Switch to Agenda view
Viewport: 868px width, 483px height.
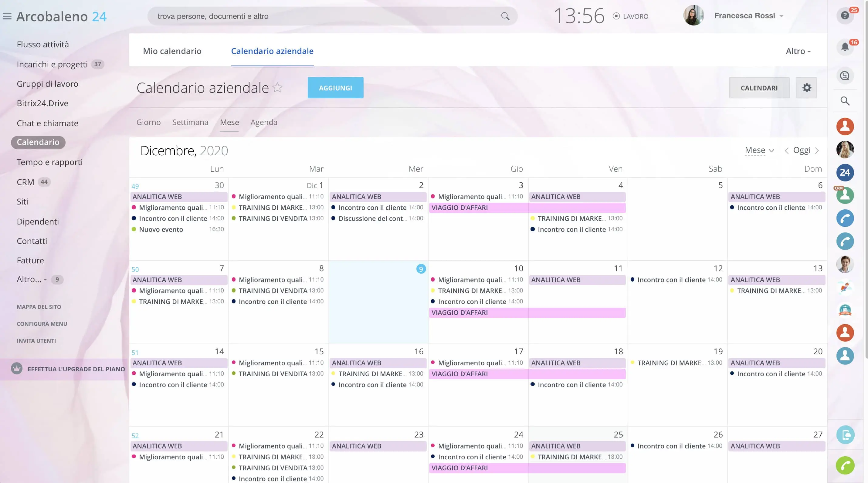[x=264, y=122]
